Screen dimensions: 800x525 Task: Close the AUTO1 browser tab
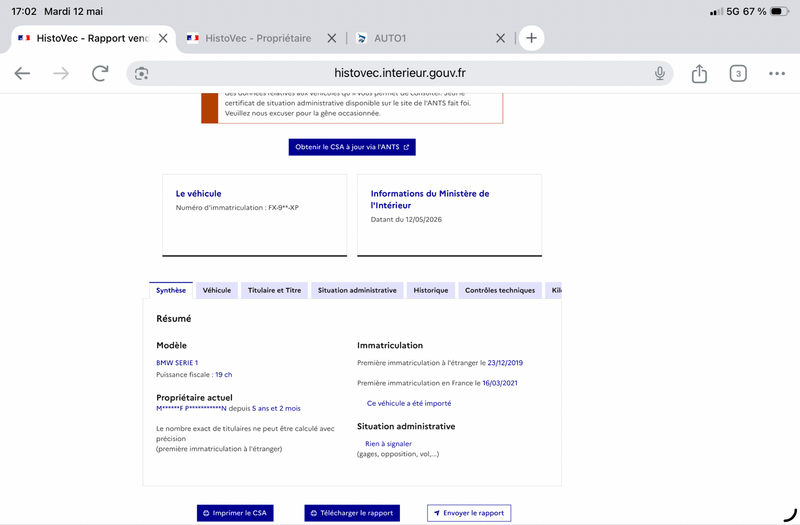(x=501, y=38)
